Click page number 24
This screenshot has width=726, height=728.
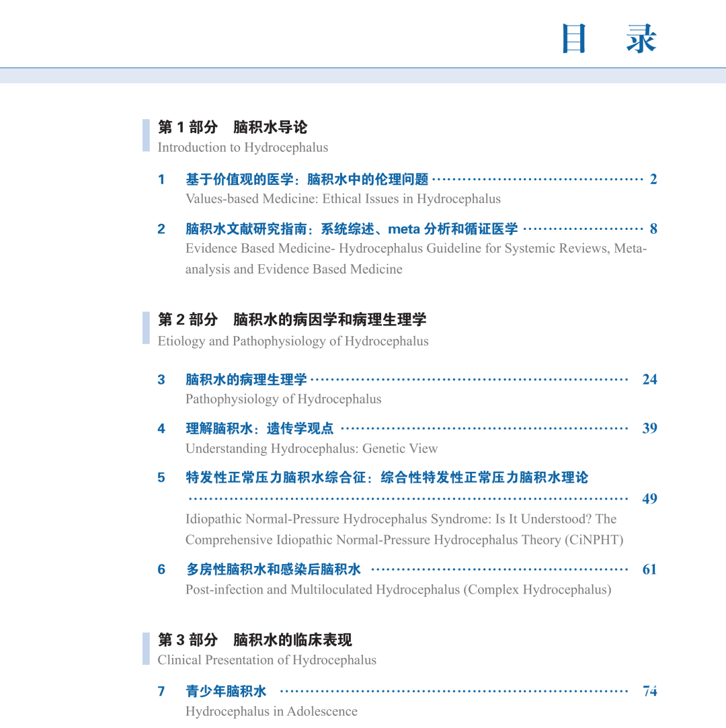point(649,380)
